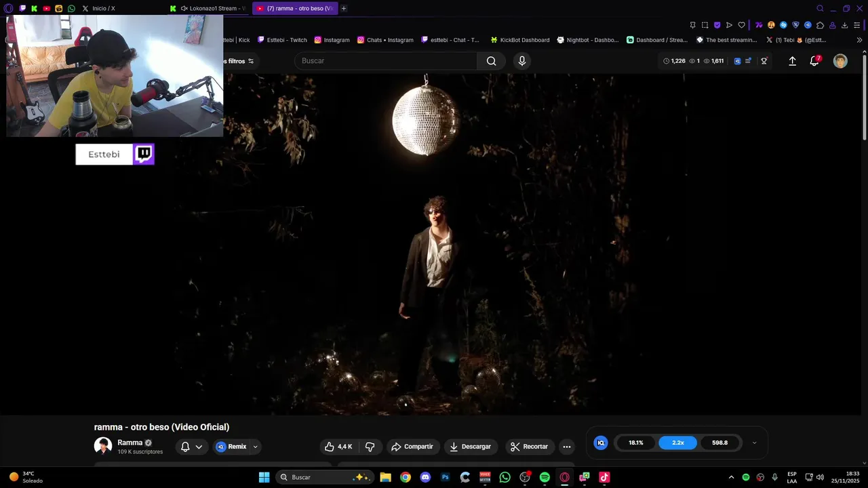Open the Ramma channel avatar
This screenshot has height=488, width=868.
click(103, 446)
